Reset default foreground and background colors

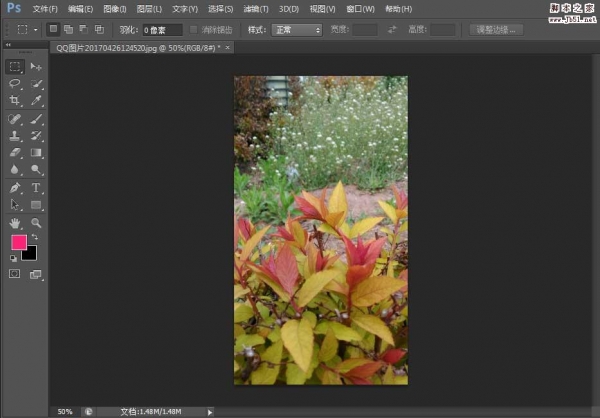pos(13,258)
